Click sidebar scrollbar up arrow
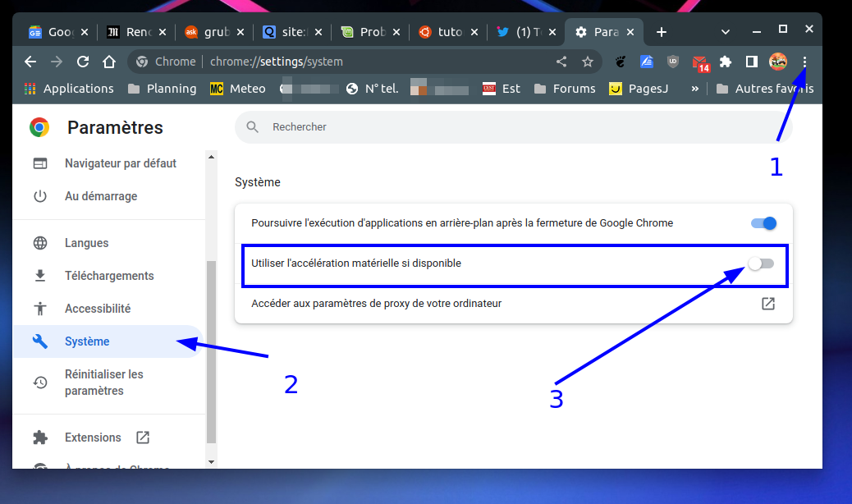852x504 pixels. (212, 157)
